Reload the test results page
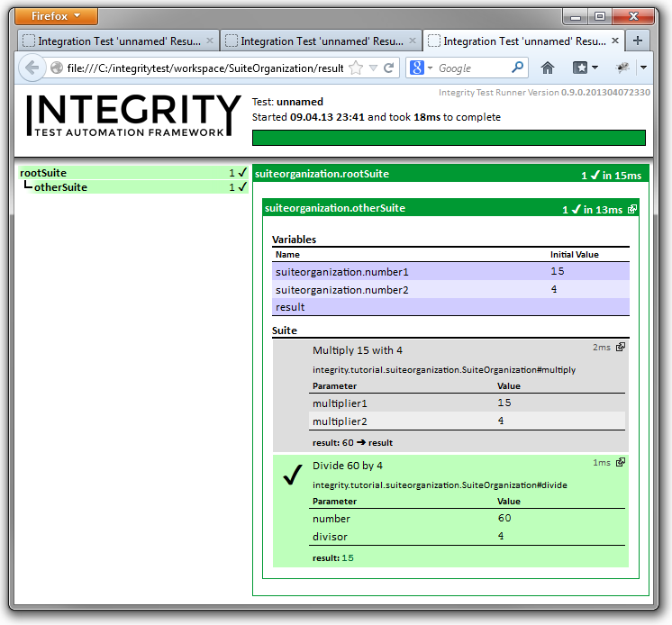The width and height of the screenshot is (672, 625). point(389,68)
